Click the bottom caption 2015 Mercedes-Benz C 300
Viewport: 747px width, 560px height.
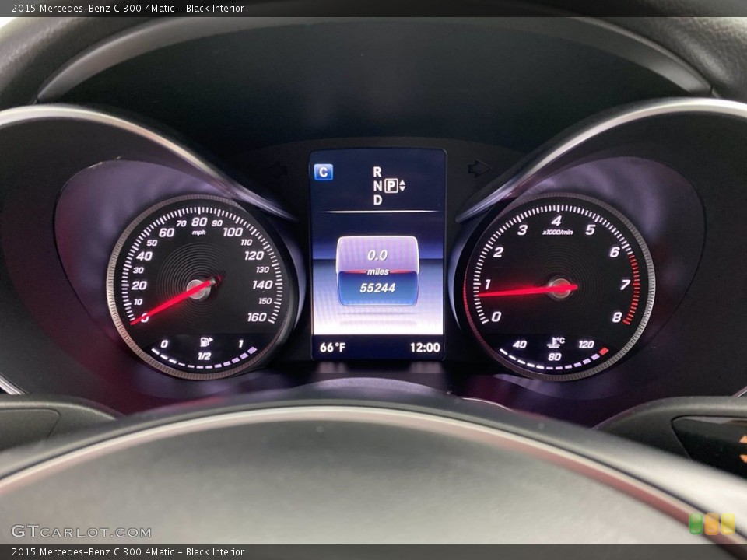click(x=128, y=552)
